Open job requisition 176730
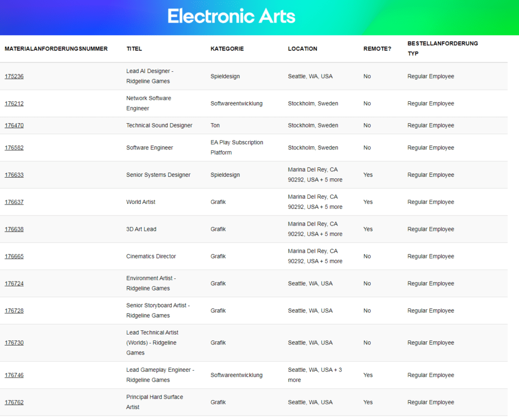Viewport: 519px width, 420px height. 14,342
